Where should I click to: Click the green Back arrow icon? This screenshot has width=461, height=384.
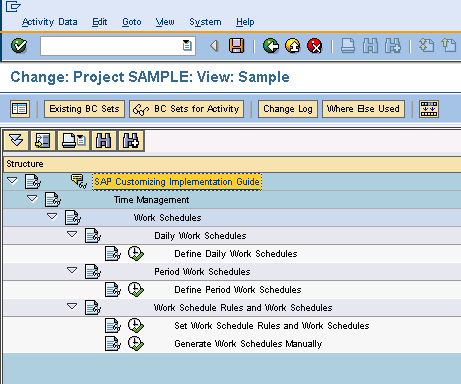(x=271, y=46)
